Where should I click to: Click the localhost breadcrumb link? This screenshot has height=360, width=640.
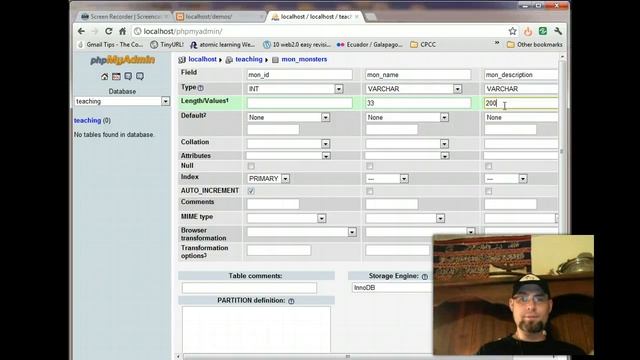pyautogui.click(x=202, y=59)
